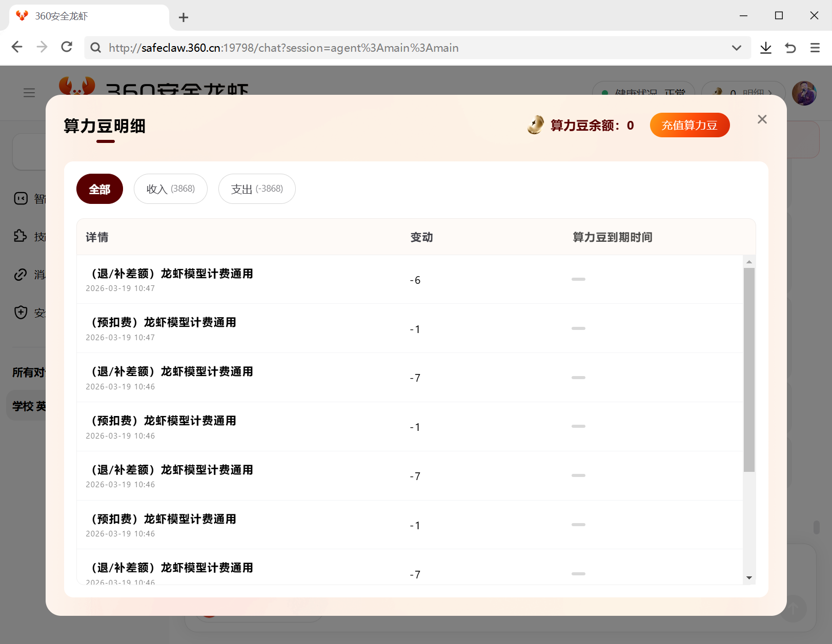Click the 360 lobster favicon on tab
832x644 pixels.
[x=22, y=16]
